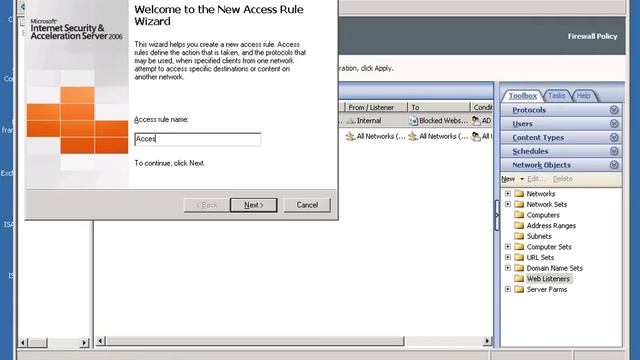
Task: Click the Schedules section header label
Action: [x=530, y=151]
